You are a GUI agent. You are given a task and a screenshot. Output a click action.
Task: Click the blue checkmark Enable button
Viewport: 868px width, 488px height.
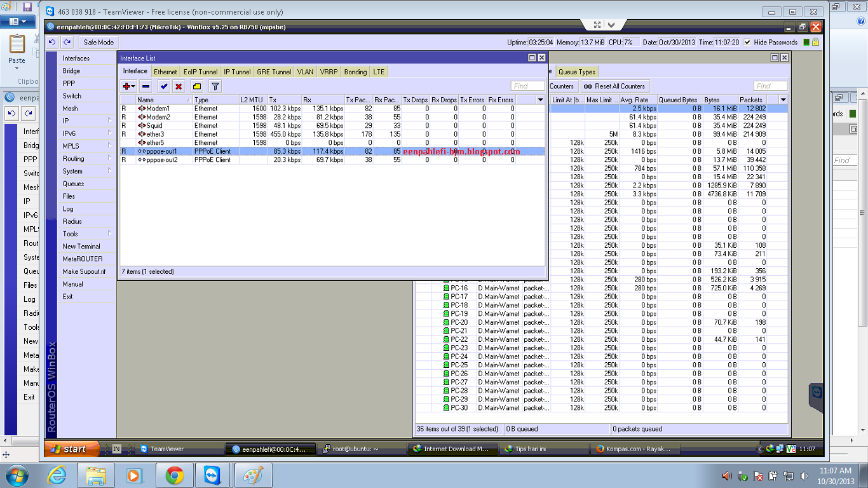[164, 86]
